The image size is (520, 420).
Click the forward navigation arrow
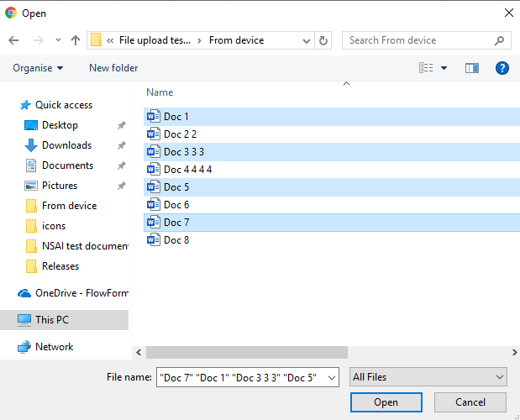point(39,40)
